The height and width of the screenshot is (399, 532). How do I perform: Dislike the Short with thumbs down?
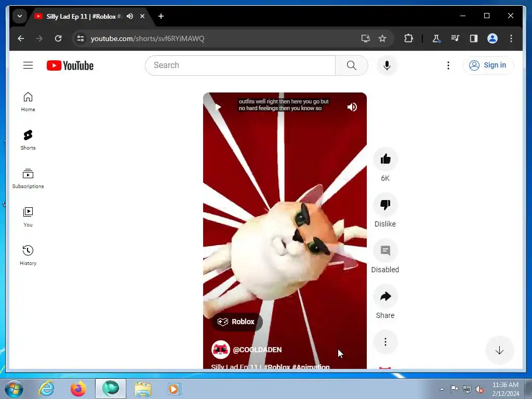click(385, 205)
